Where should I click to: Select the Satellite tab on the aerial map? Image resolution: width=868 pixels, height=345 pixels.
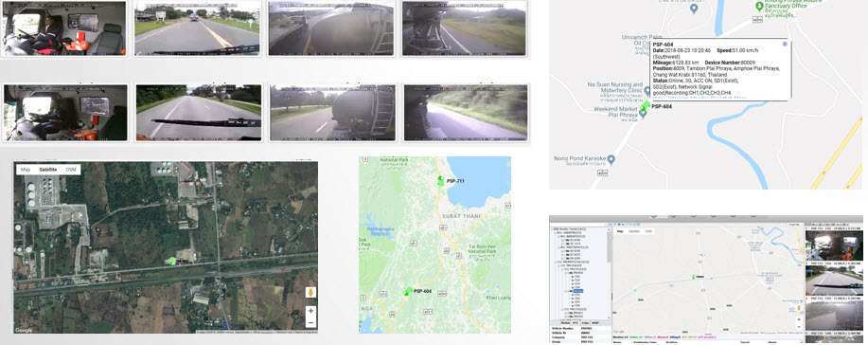click(x=48, y=169)
